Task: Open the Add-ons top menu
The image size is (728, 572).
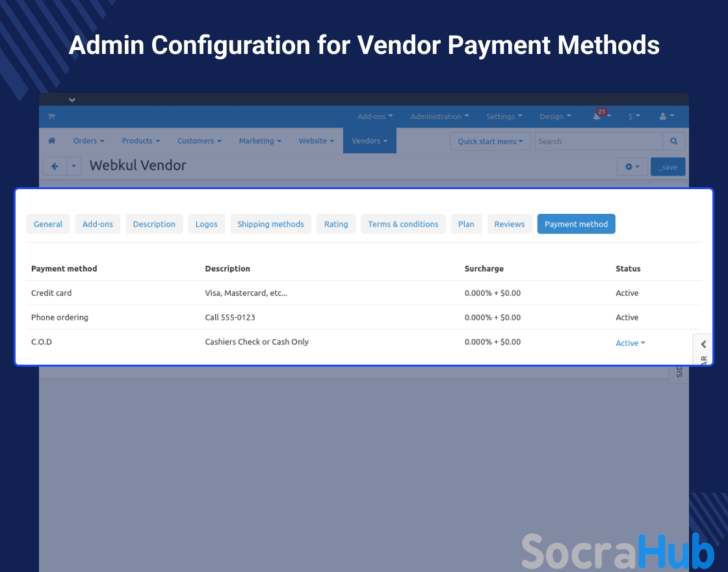Action: 375,116
